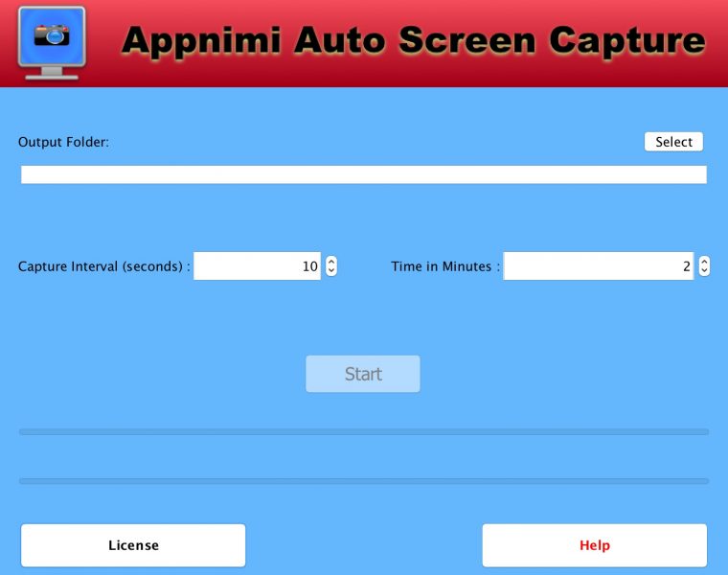Screen dimensions: 728x575
Task: Click the Capture Interval (seconds) label
Action: [104, 266]
